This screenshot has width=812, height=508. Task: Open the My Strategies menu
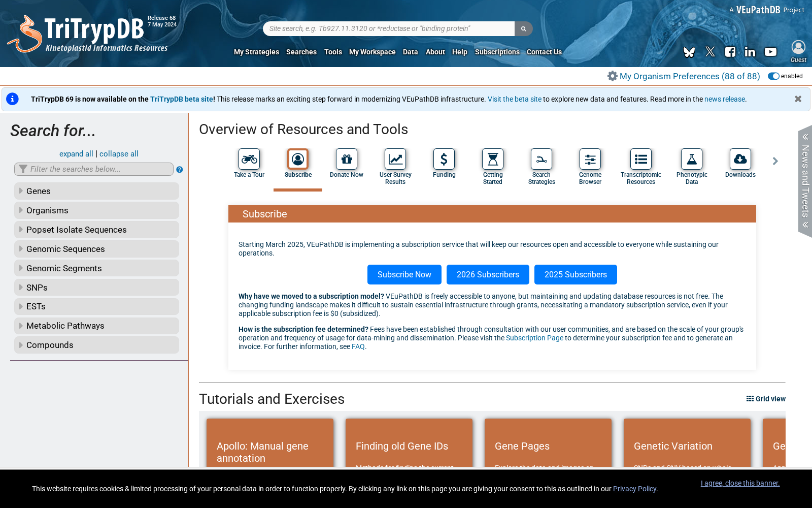pos(256,52)
